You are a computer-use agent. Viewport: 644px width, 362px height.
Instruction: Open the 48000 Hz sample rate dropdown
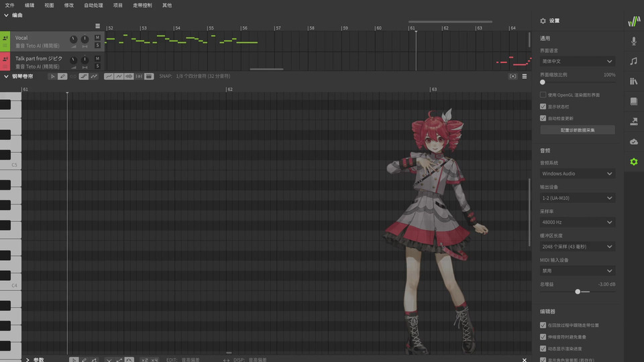(577, 222)
